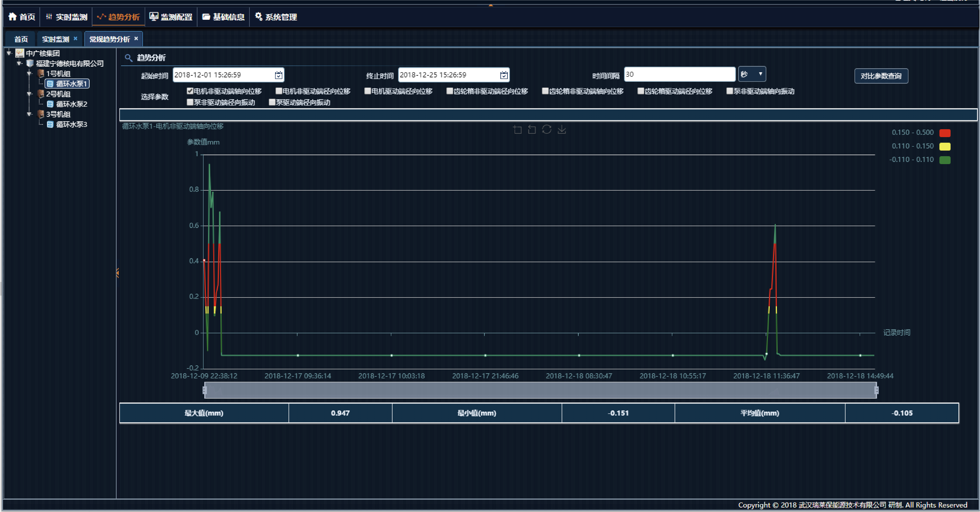The height and width of the screenshot is (512, 980).
Task: Click the 对比参数查询 button
Action: point(881,76)
